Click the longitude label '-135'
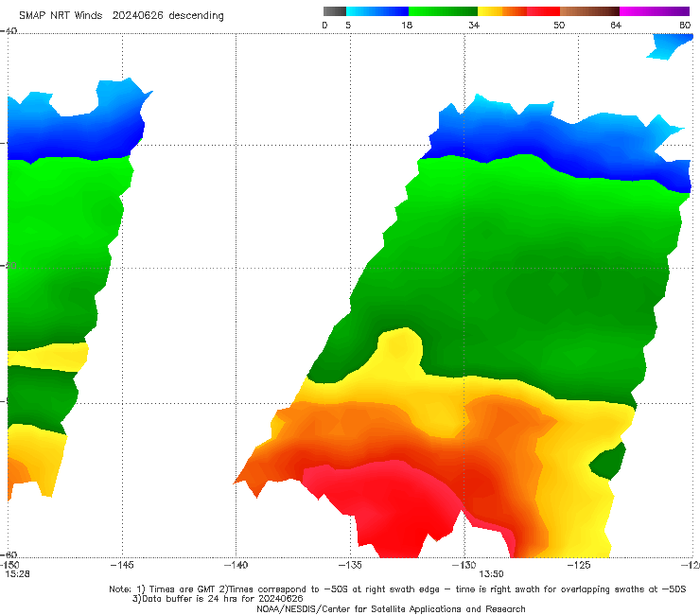 tap(350, 565)
